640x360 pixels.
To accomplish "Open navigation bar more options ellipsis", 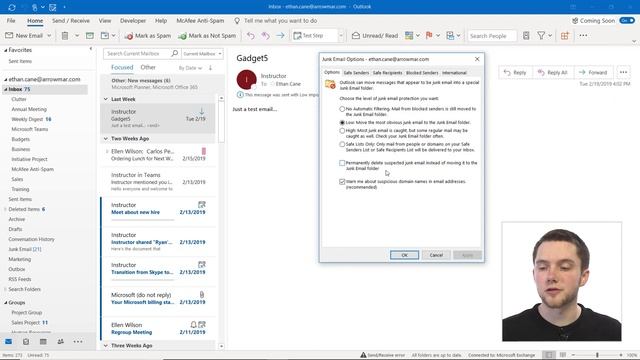I will tap(78, 342).
